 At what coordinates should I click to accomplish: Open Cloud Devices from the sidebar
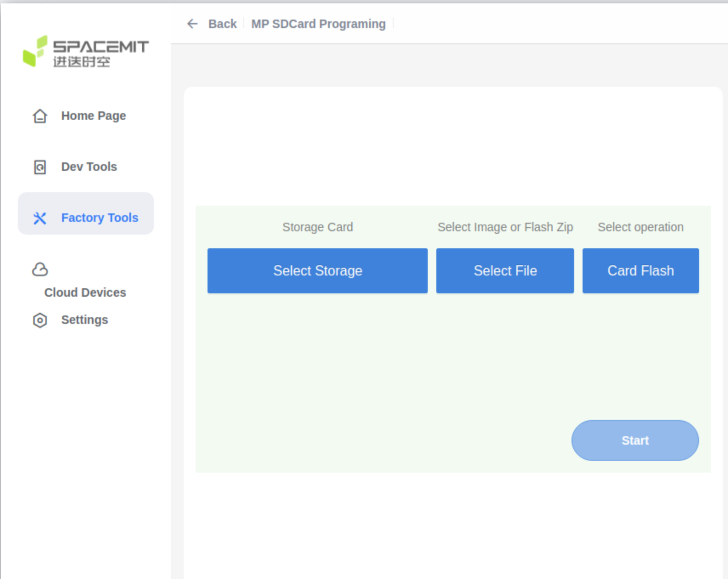click(x=84, y=292)
